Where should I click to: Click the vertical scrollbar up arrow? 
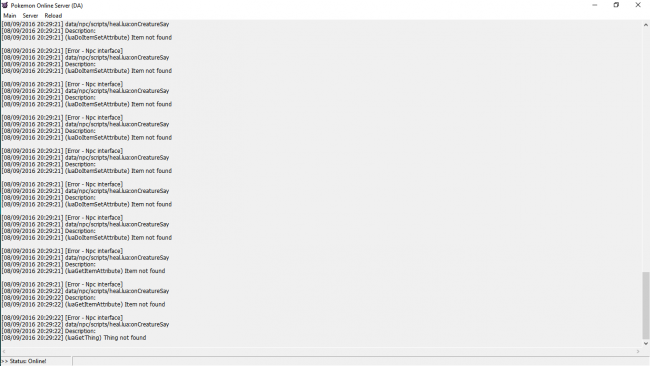tap(645, 25)
